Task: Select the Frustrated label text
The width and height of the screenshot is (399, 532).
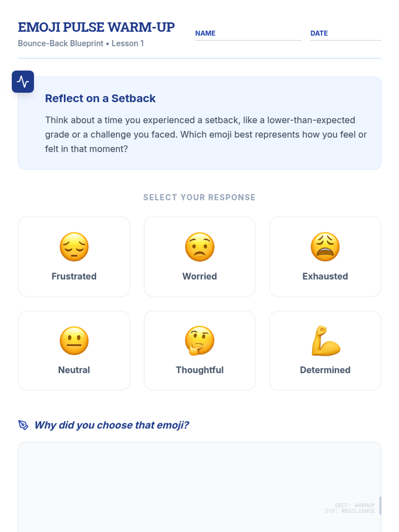Action: tap(74, 276)
